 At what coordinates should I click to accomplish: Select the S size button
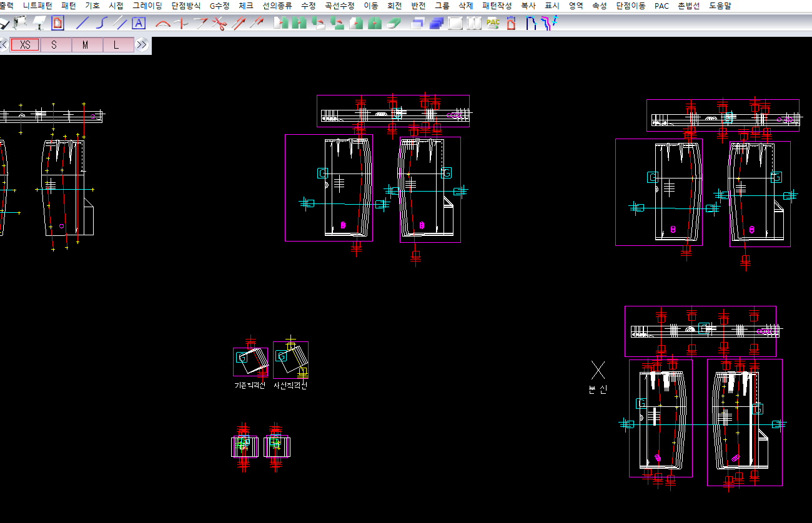54,45
